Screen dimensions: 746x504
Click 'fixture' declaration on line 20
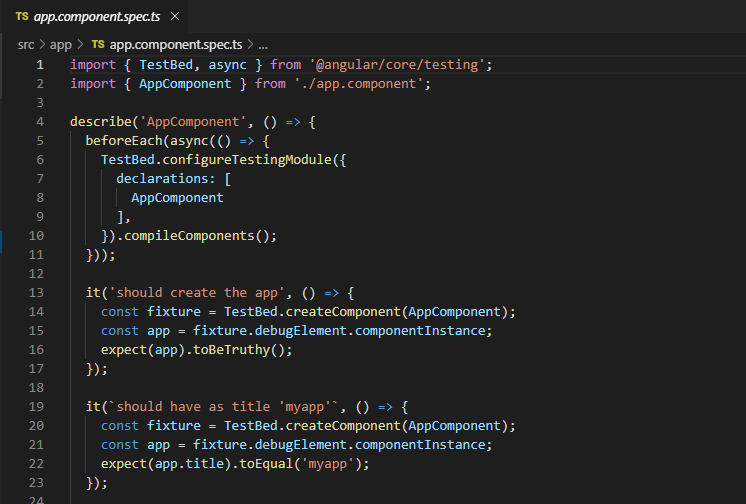click(174, 426)
